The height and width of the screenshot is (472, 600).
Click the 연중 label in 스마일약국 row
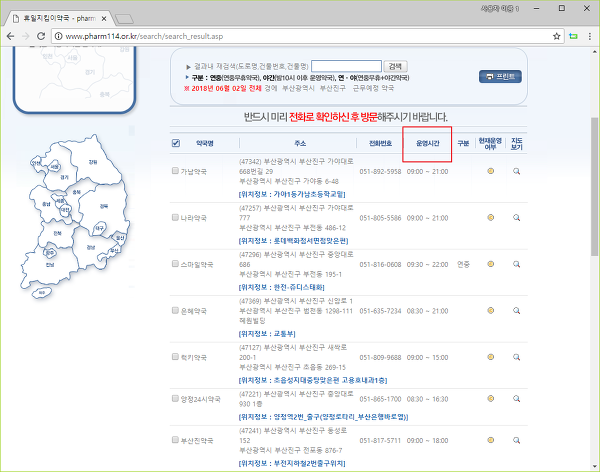463,265
